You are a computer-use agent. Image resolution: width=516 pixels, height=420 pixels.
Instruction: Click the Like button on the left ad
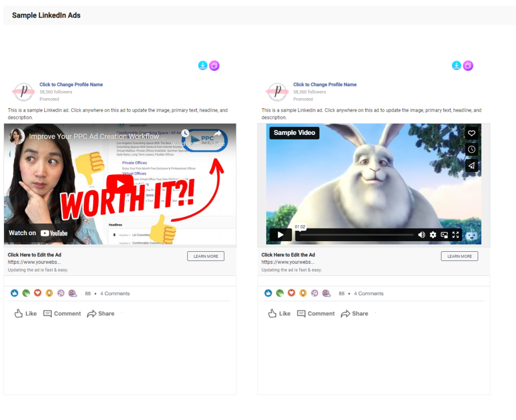tap(26, 313)
